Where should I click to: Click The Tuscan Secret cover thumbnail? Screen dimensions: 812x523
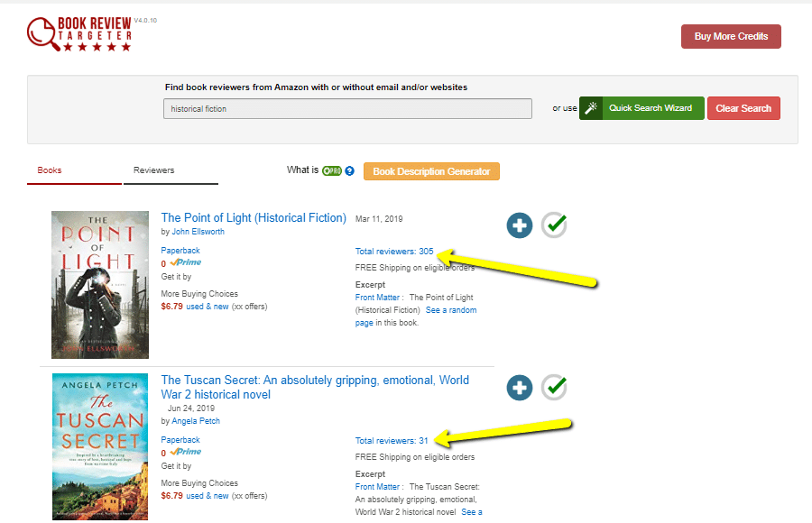(99, 445)
